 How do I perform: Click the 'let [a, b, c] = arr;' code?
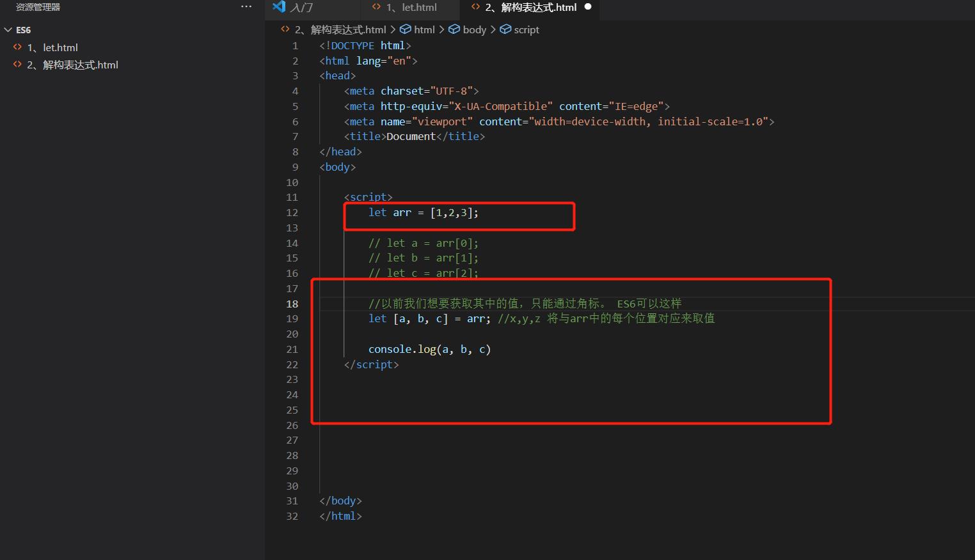430,318
